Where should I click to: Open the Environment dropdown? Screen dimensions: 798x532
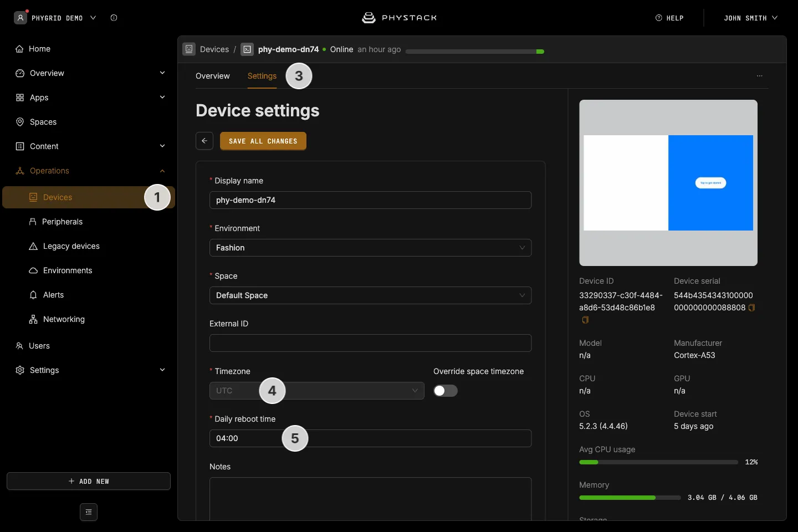coord(370,248)
